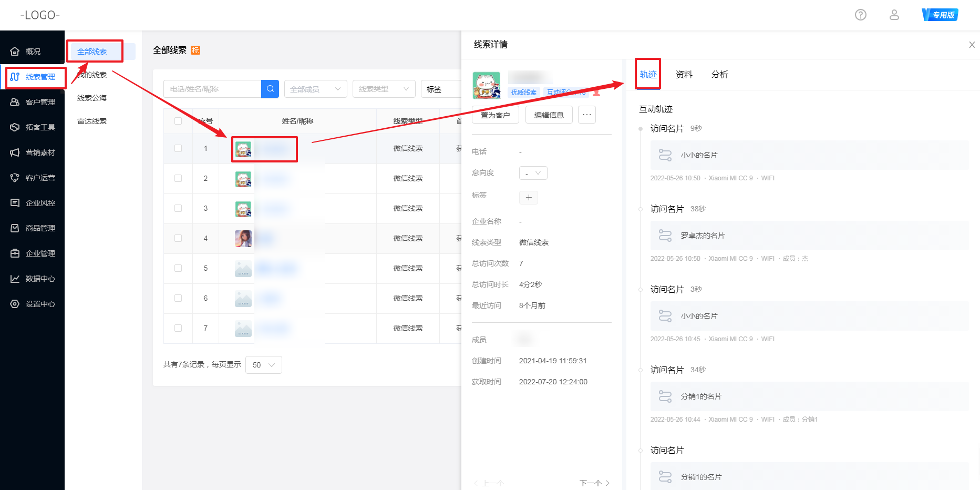Click the user account profile icon

click(894, 15)
